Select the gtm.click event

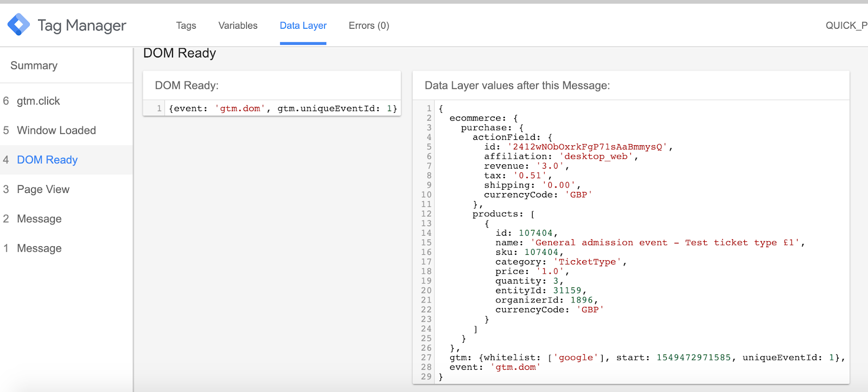(66, 101)
